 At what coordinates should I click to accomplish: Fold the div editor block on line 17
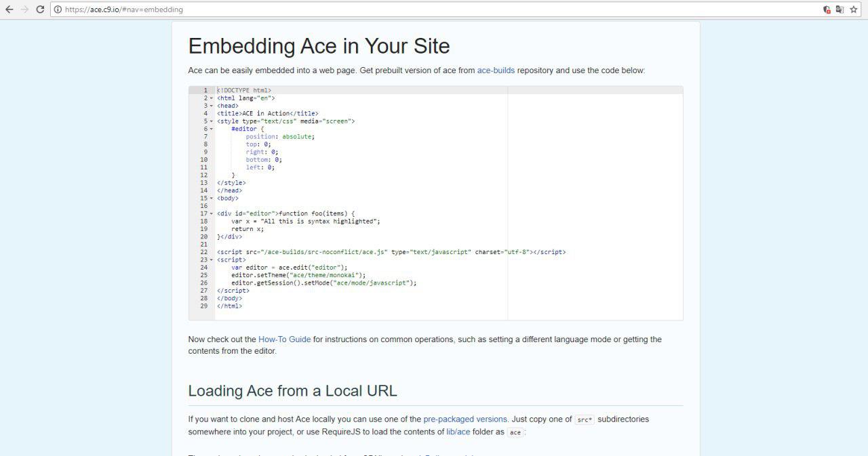tap(211, 214)
